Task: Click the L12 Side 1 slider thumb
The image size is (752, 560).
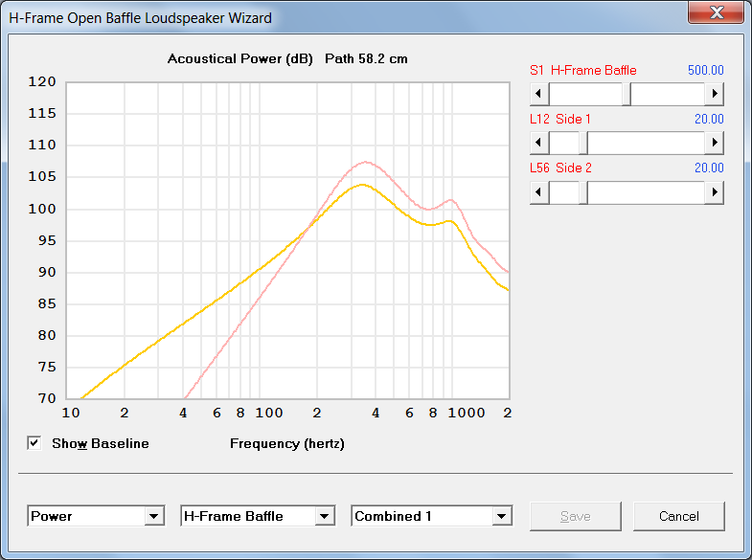Action: click(583, 143)
